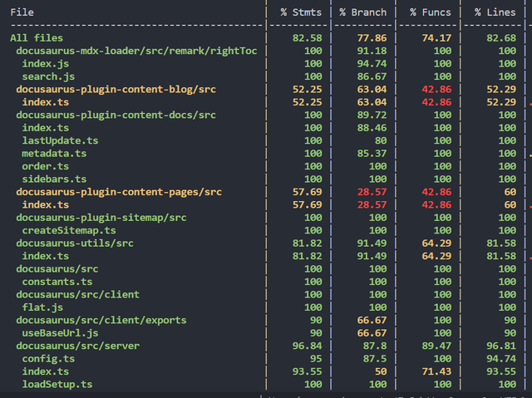Click the 80 branch value for lastUpdate.ts
Screen dimensions: 532x398
(381, 140)
